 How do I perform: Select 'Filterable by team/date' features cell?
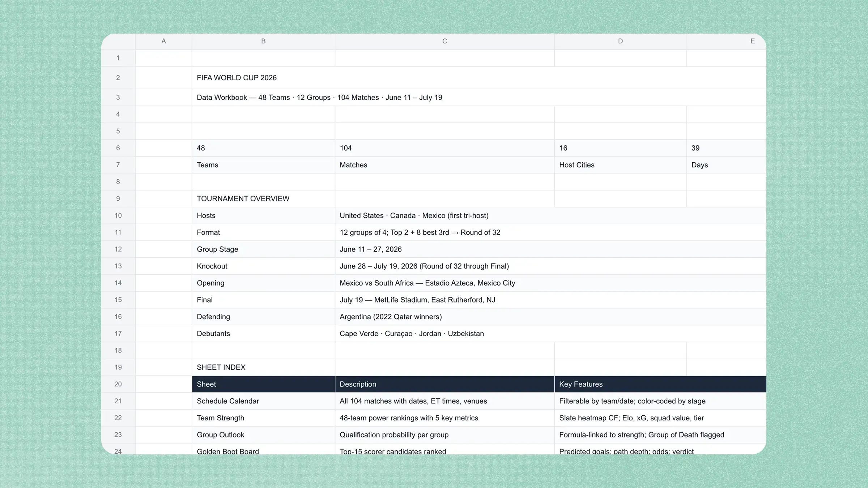tap(660, 401)
